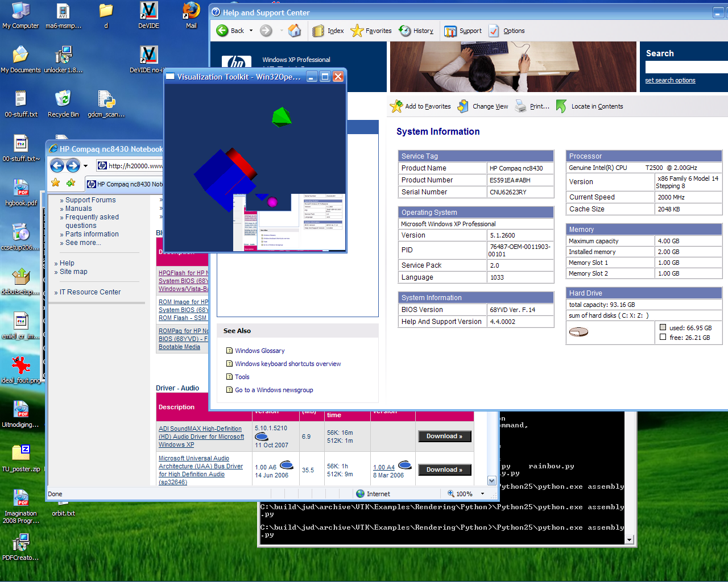
Task: Click the Favorites Center star in browser
Action: tap(55, 183)
